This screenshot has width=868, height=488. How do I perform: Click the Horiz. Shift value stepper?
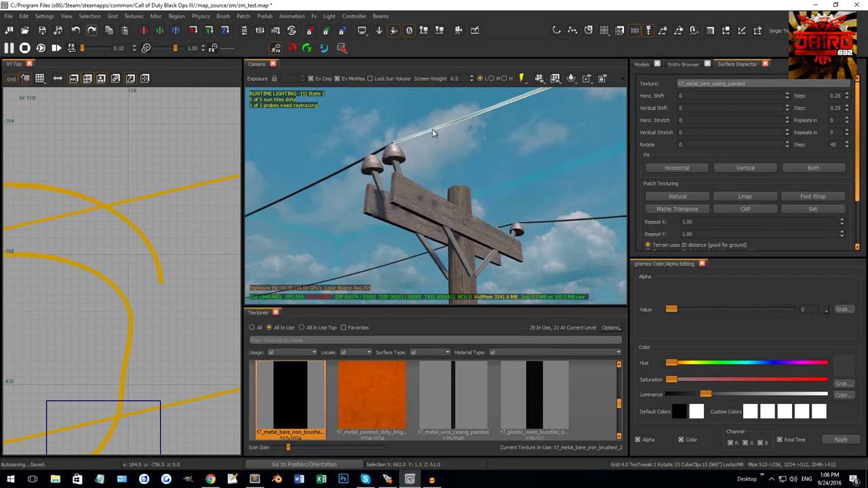pos(787,96)
